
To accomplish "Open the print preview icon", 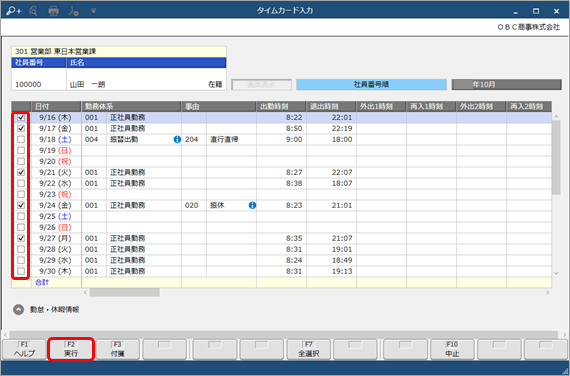I will pos(33,11).
